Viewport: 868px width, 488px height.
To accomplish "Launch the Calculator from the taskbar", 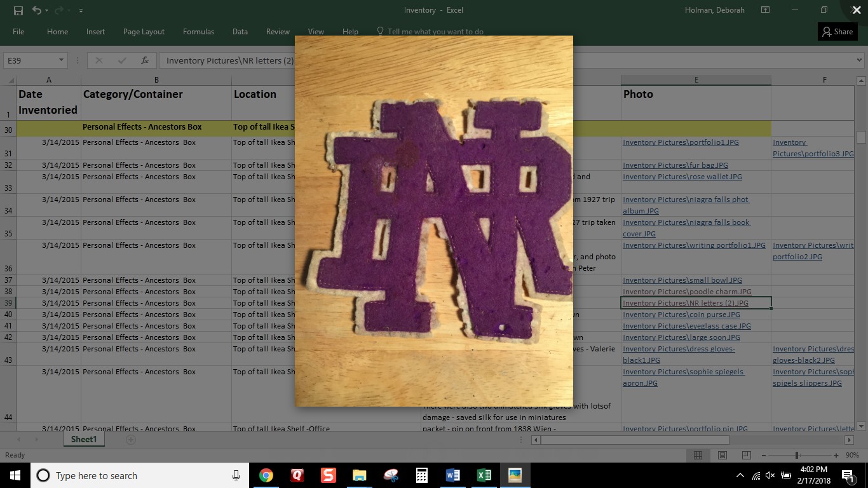I will (x=421, y=475).
